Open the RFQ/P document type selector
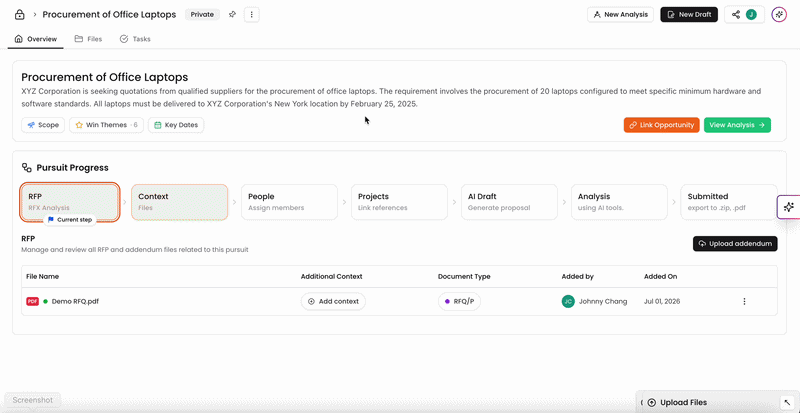Screen dimensions: 800x413 [459, 302]
